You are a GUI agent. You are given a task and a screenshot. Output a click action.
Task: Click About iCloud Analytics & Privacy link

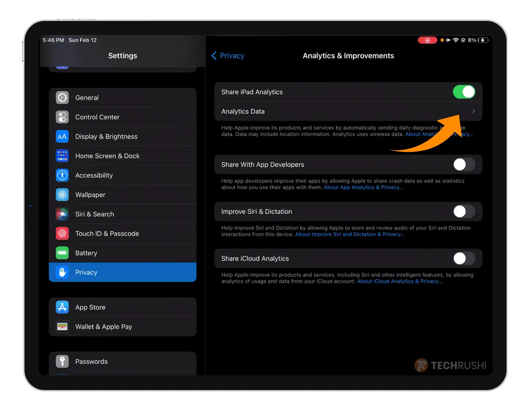[x=399, y=281]
